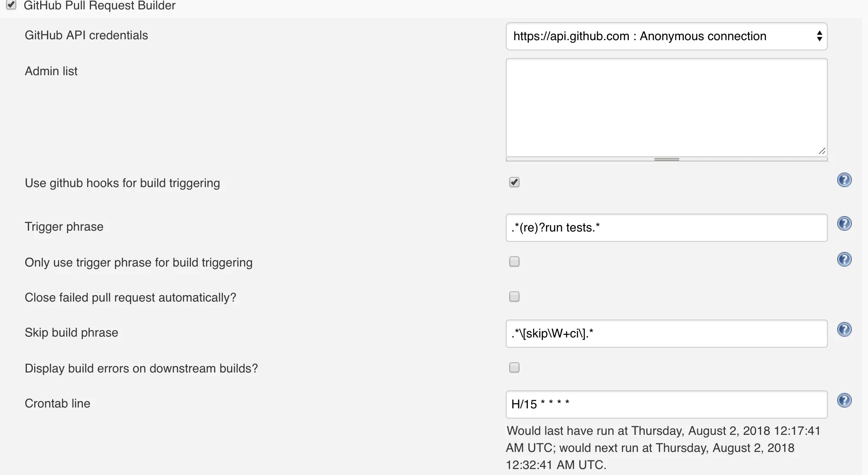The image size is (868, 475).
Task: Click the Admin list bottom resize bar
Action: click(666, 159)
